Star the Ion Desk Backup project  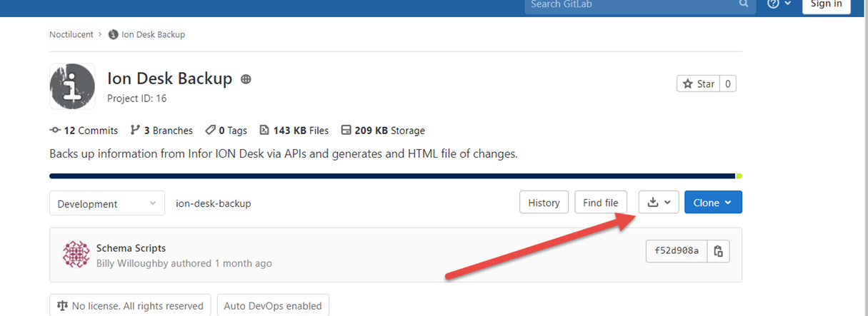click(698, 83)
